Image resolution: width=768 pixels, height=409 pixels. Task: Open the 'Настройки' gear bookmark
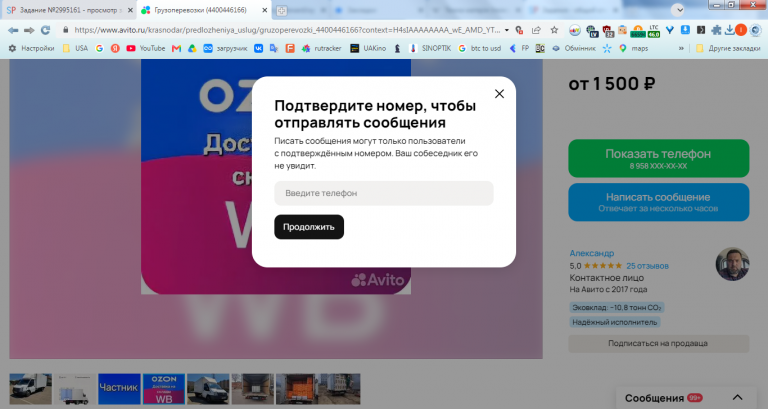[x=32, y=48]
